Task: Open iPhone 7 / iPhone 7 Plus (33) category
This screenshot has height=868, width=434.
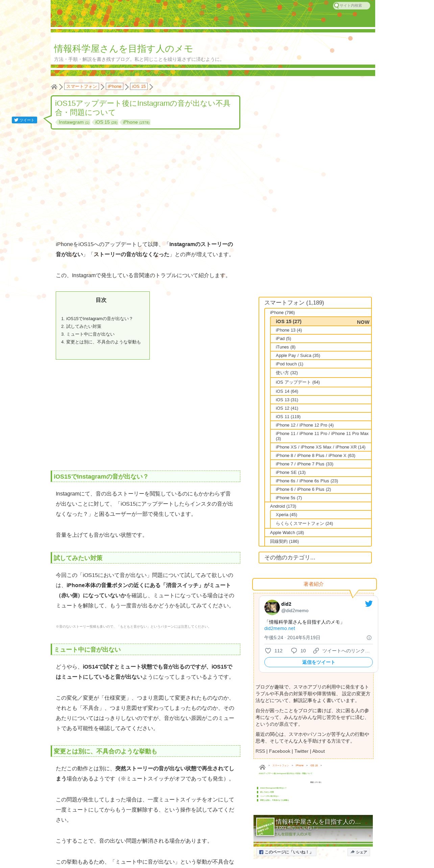Action: pos(321,464)
